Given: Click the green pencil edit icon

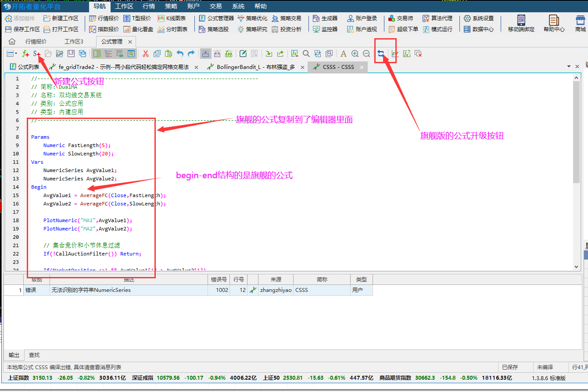Looking at the screenshot, I should point(243,54).
